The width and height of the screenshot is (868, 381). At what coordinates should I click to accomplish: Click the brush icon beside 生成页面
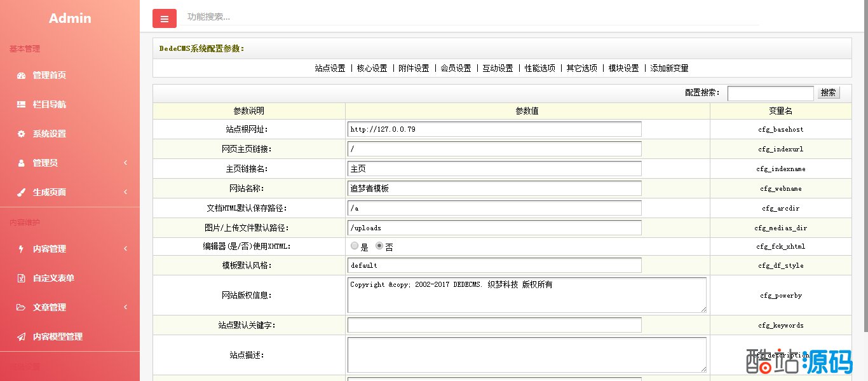[x=21, y=192]
